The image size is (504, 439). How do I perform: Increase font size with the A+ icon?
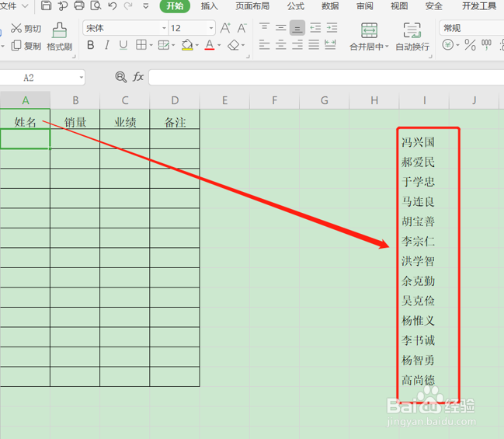(x=225, y=28)
